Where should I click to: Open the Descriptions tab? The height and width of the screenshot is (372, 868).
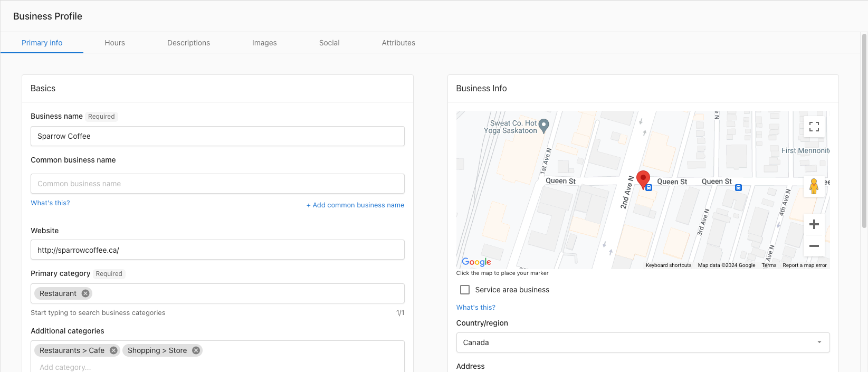click(188, 43)
